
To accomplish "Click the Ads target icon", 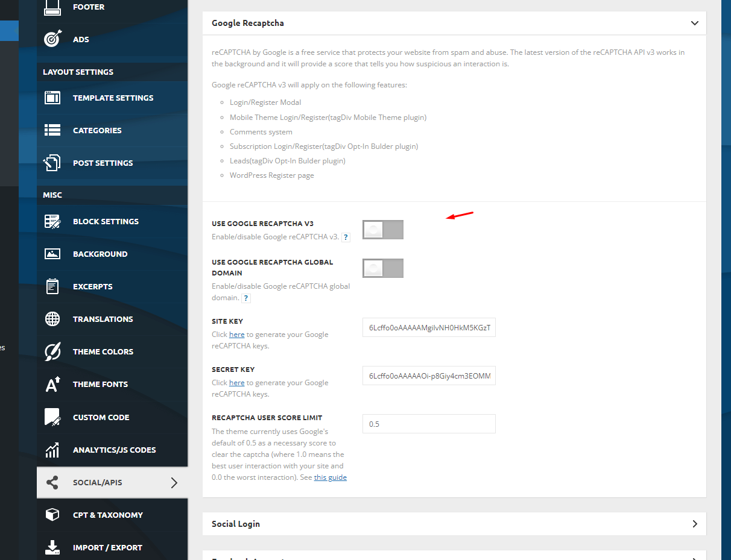I will click(52, 39).
